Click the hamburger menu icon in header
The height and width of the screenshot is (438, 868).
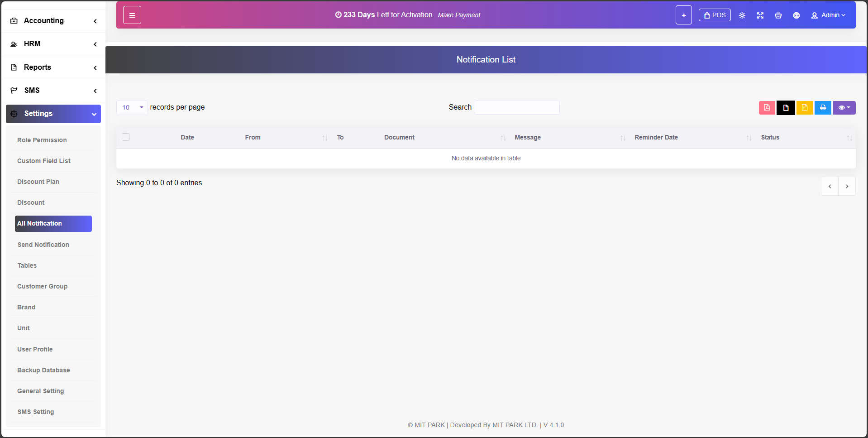(x=132, y=15)
